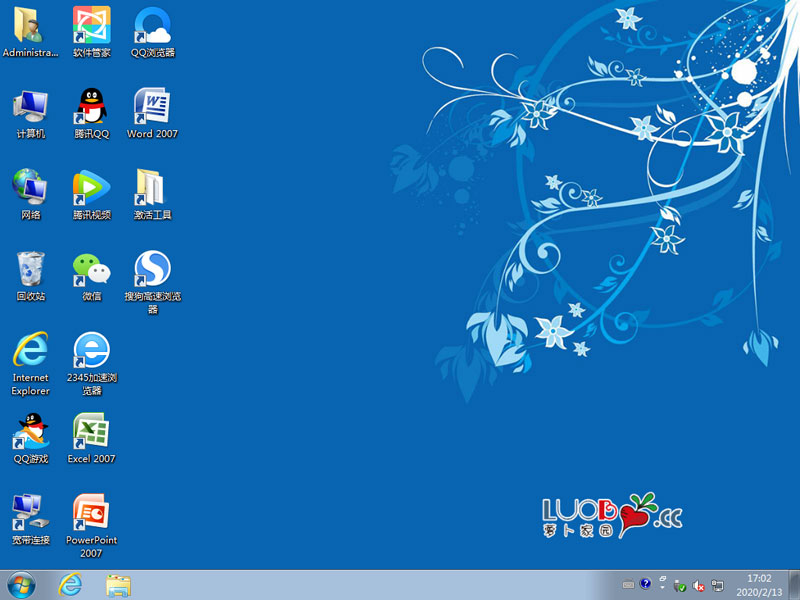The height and width of the screenshot is (600, 800).
Task: Click the tray keyboard input icon
Action: tap(629, 585)
